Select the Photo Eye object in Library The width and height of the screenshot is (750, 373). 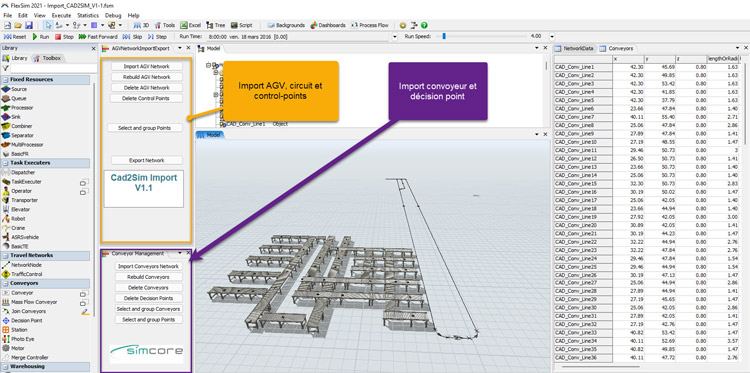pyautogui.click(x=18, y=339)
